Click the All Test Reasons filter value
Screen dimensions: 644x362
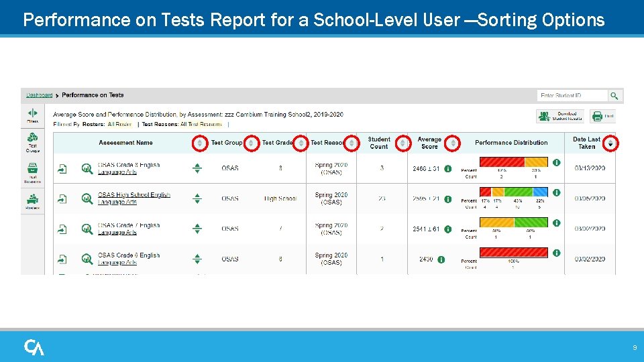[x=201, y=125]
